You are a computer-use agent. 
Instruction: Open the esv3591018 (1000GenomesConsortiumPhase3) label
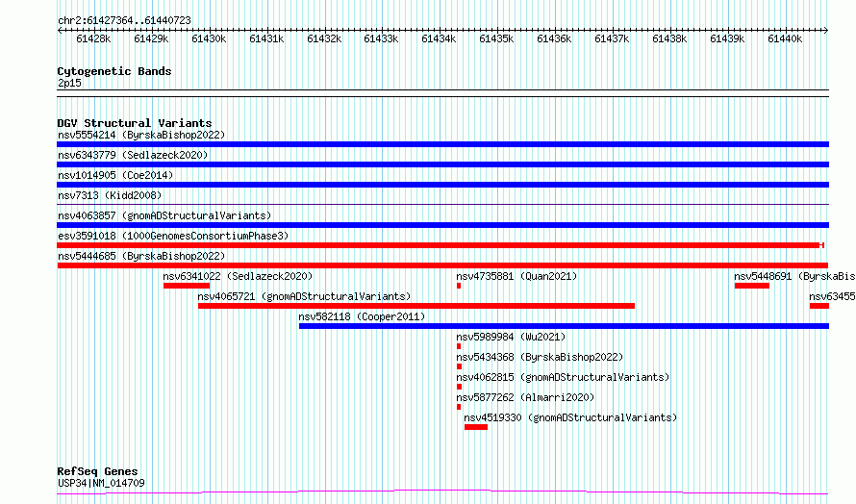point(173,236)
